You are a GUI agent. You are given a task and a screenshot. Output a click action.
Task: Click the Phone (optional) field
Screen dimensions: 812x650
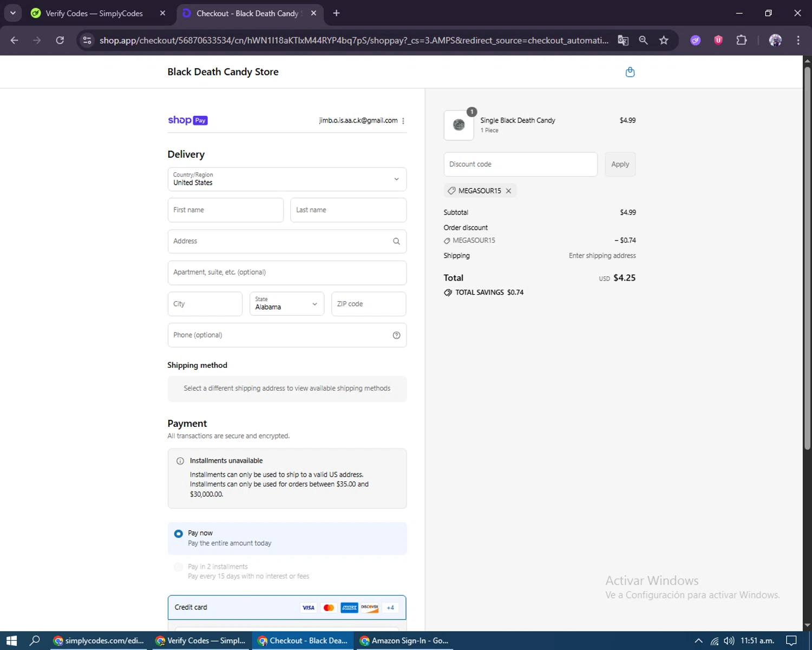pos(287,335)
